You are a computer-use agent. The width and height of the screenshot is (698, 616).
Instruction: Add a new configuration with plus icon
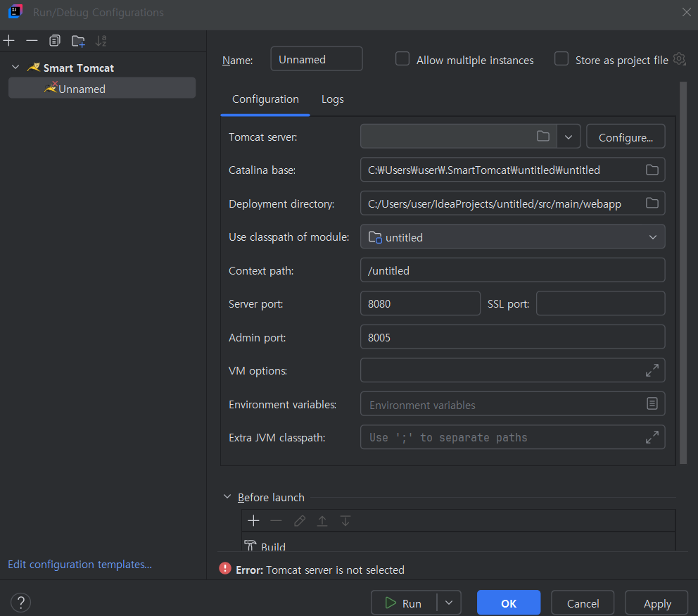coord(9,41)
